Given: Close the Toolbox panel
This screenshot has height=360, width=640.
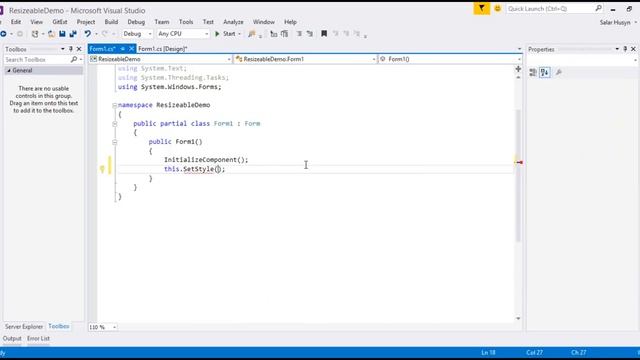Looking at the screenshot, I should pyautogui.click(x=79, y=49).
